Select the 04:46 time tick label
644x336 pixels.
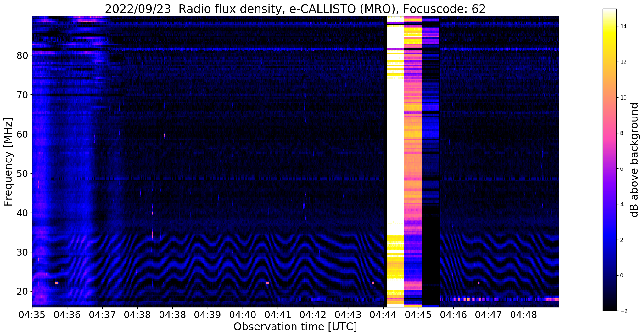tap(453, 315)
